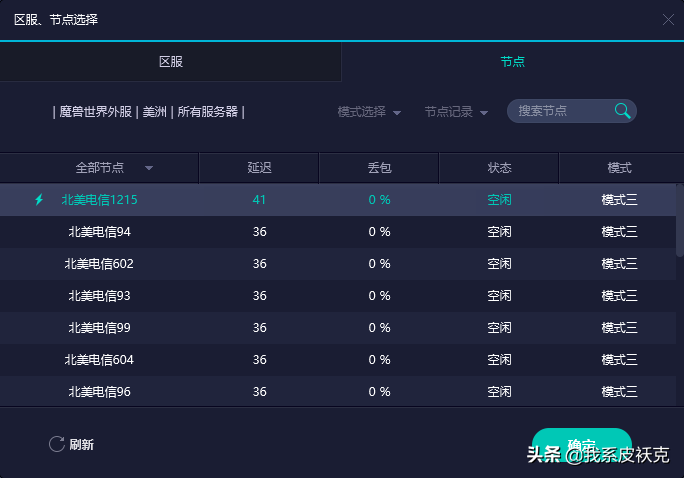Click 所有服务器 in the breadcrumb
Image resolution: width=684 pixels, height=478 pixels.
point(208,112)
